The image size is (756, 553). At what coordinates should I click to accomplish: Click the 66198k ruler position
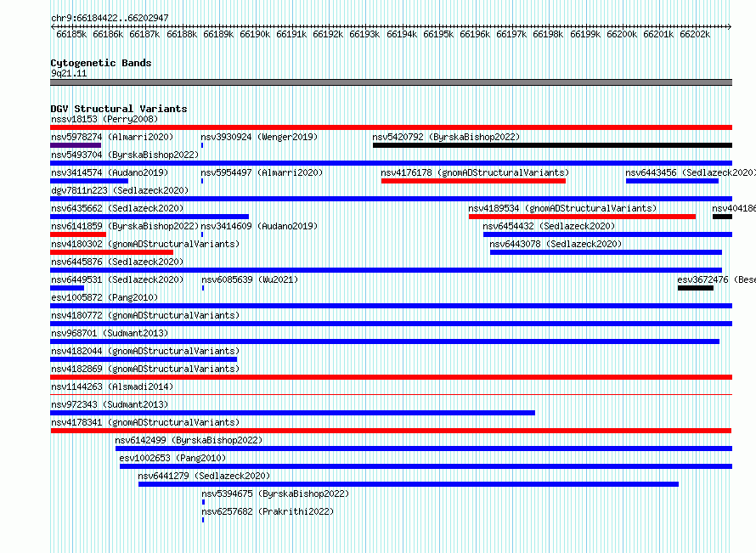coord(548,34)
